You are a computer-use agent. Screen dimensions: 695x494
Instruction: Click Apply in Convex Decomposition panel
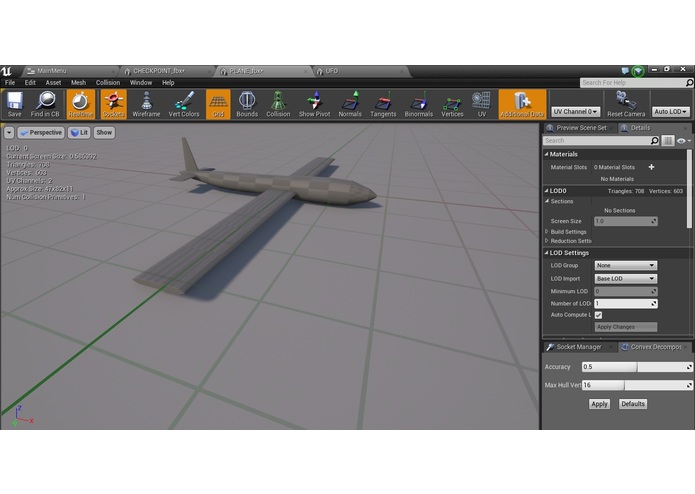tap(599, 404)
